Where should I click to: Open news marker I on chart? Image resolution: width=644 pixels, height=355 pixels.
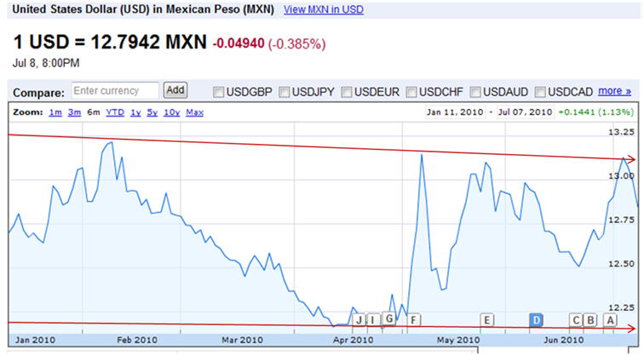tap(373, 320)
